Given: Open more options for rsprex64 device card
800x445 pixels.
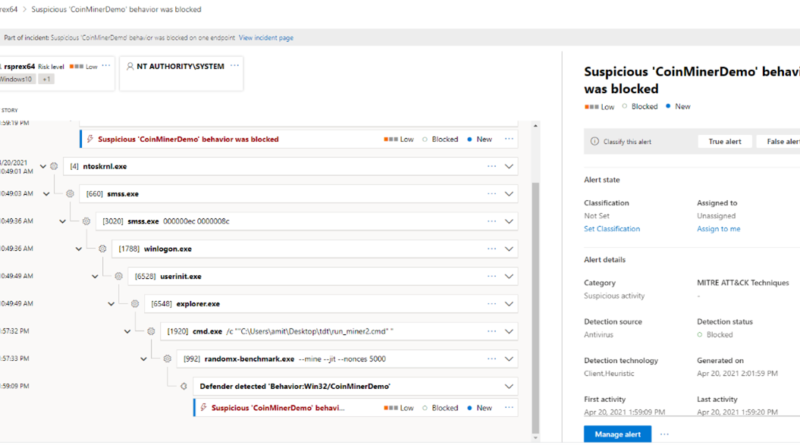Looking at the screenshot, I should click(106, 66).
